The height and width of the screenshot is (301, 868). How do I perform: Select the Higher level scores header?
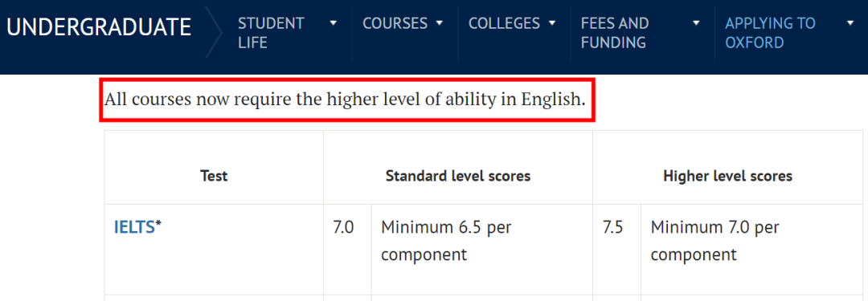click(727, 176)
